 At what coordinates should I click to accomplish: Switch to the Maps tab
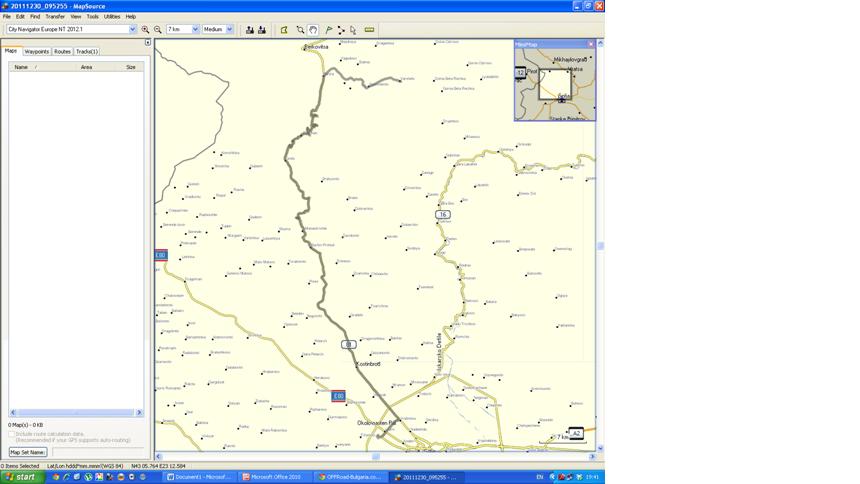(11, 50)
